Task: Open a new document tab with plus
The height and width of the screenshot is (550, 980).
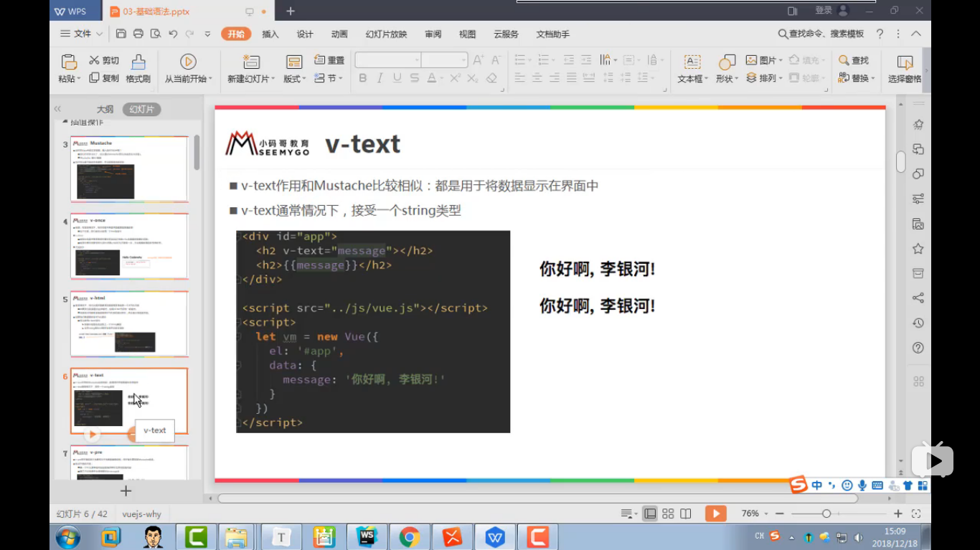Action: [x=291, y=11]
